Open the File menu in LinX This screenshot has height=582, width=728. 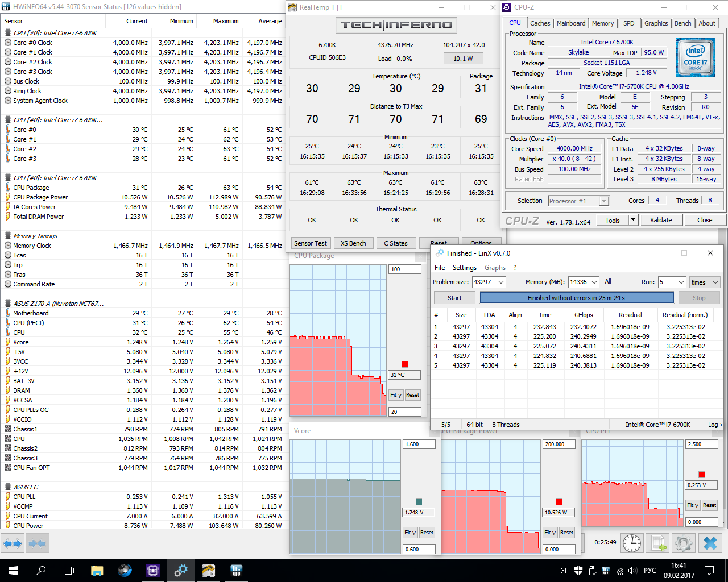(x=440, y=268)
